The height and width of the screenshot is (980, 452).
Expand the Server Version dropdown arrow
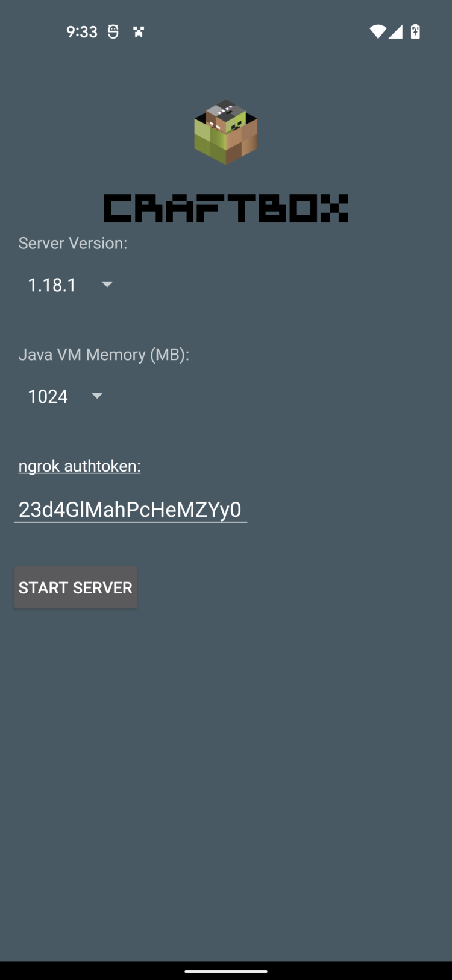tap(107, 284)
